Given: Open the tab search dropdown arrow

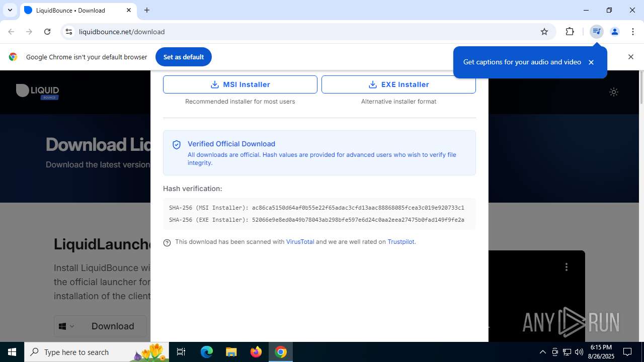Looking at the screenshot, I should (10, 10).
